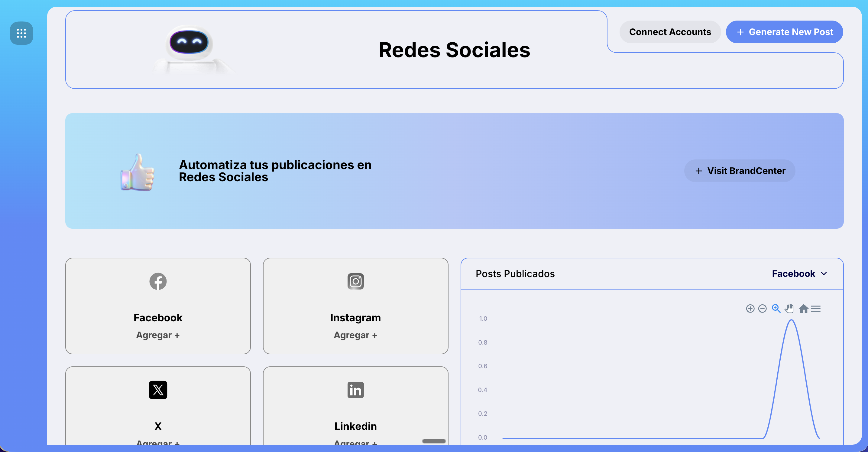Click the LinkedIn logo icon

pyautogui.click(x=355, y=390)
